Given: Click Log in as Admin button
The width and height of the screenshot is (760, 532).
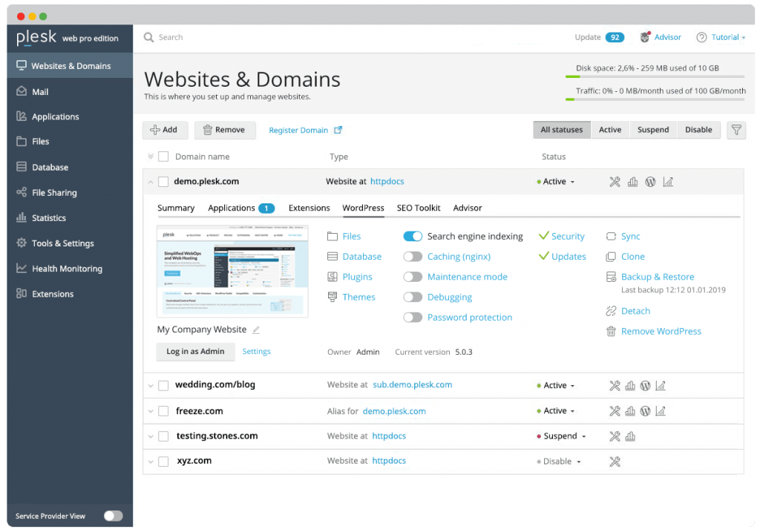Looking at the screenshot, I should tap(195, 351).
